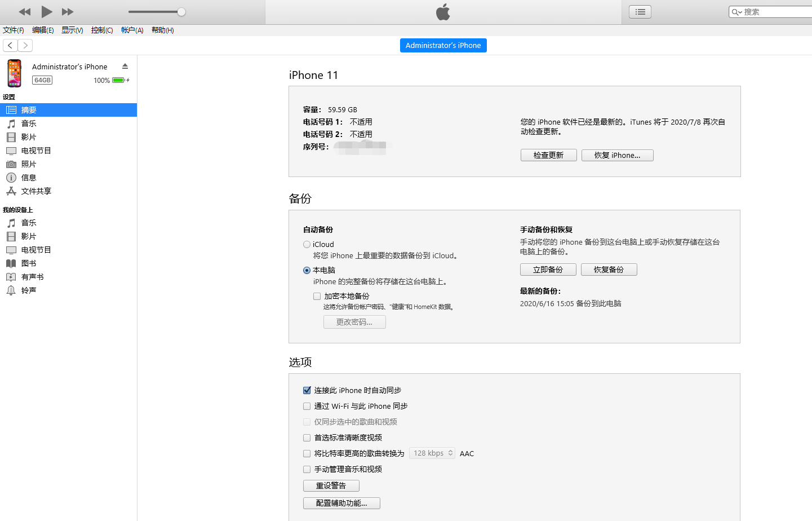Open the 帮助 menu

(162, 30)
